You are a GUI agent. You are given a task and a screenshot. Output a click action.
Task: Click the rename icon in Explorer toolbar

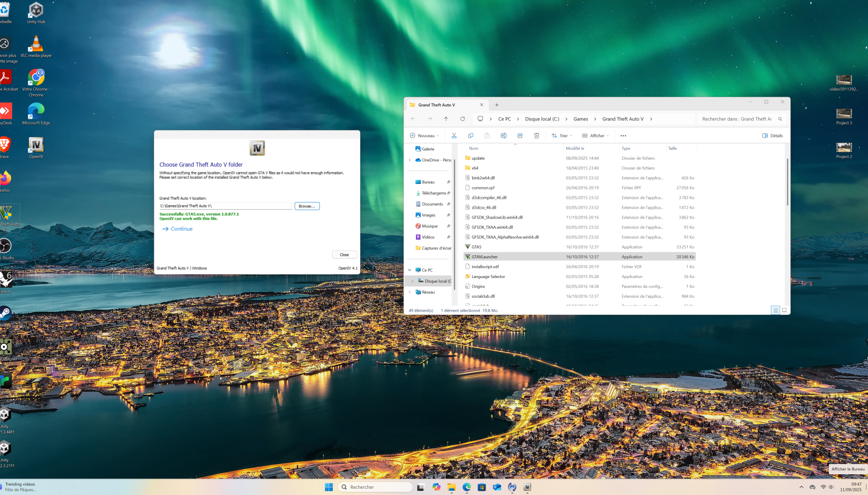503,136
